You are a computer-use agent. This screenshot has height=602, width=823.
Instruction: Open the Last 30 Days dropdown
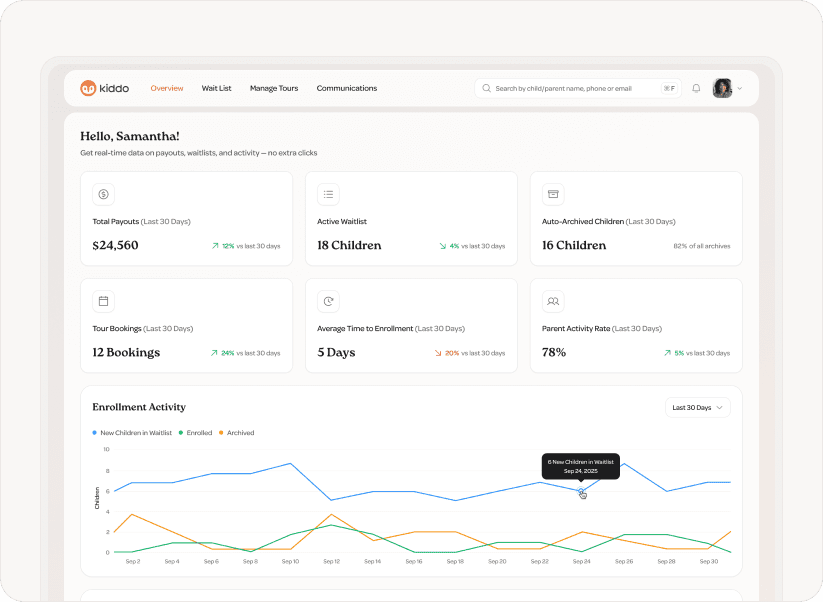click(698, 407)
